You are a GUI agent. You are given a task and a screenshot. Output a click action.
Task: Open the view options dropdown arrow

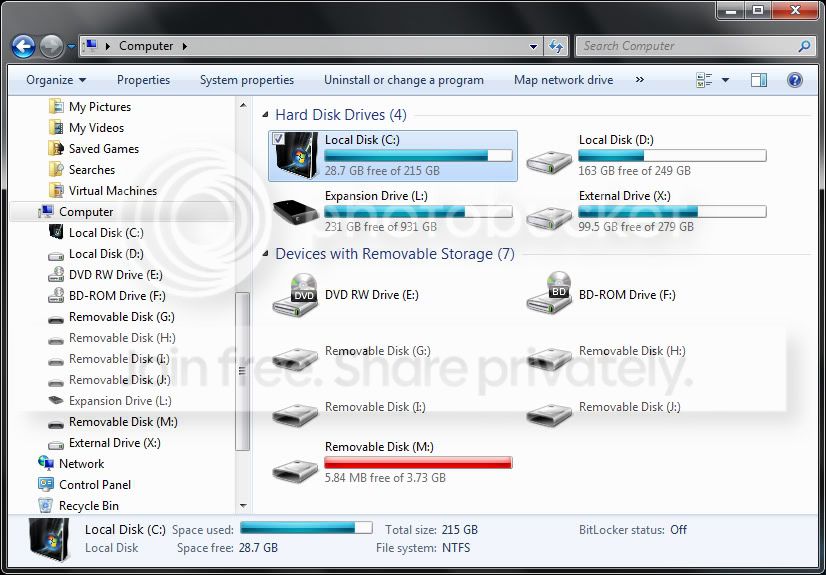(x=725, y=80)
